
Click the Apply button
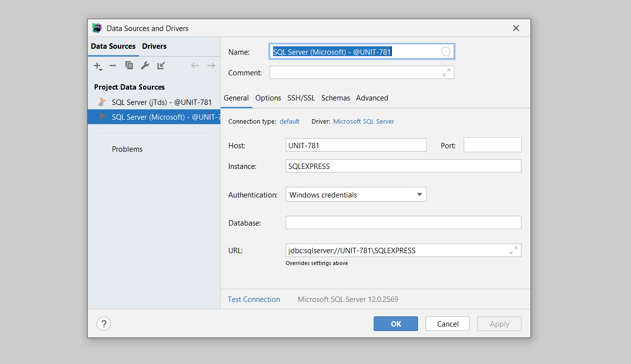coord(499,324)
